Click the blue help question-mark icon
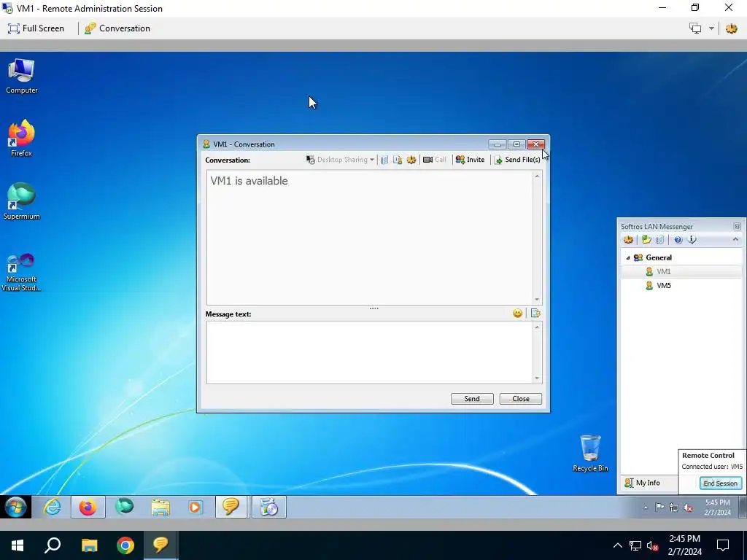 click(x=678, y=239)
